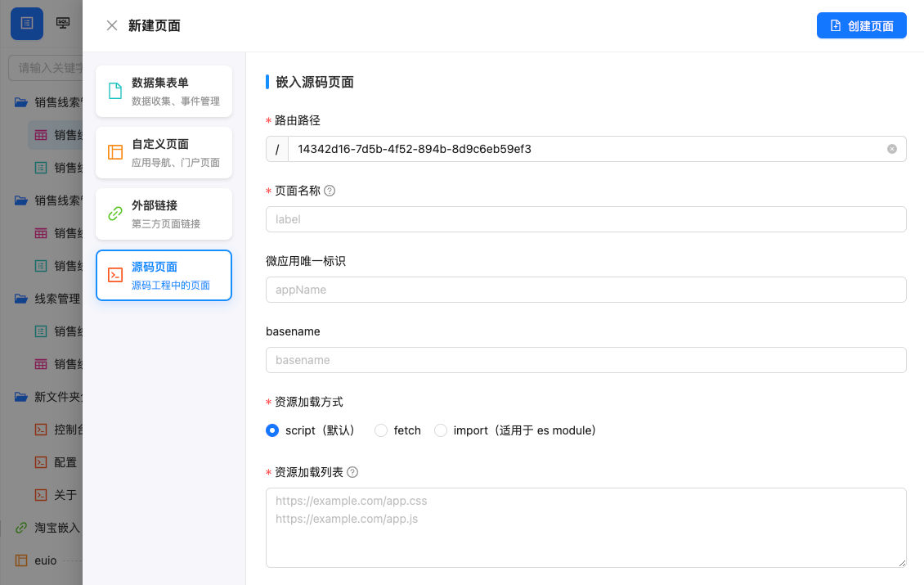Clear the 路由路径 field with clear icon
Image resolution: width=924 pixels, height=585 pixels.
pos(892,149)
